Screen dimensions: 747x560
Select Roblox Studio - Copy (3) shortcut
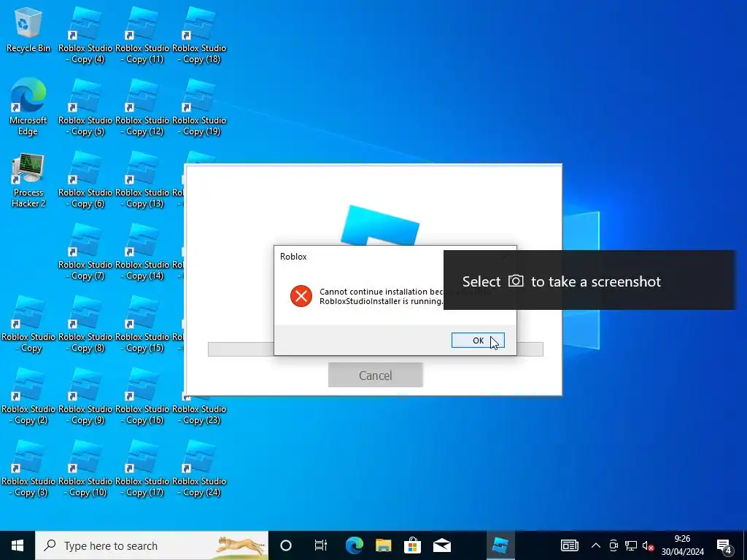(28, 470)
